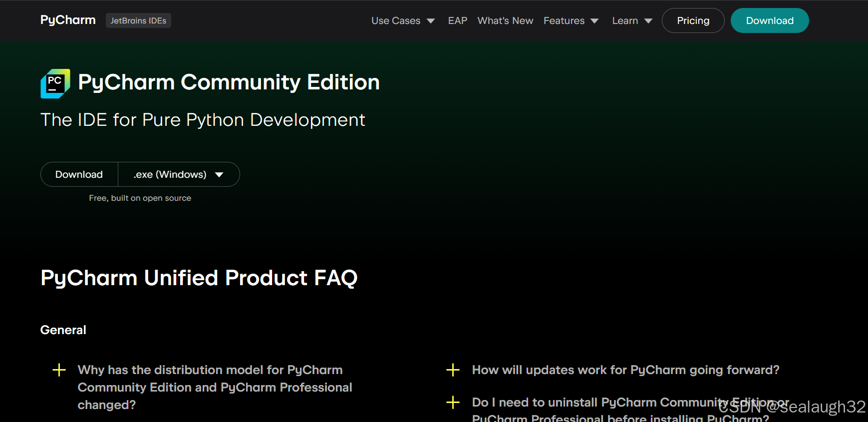This screenshot has height=422, width=868.
Task: Expand the distribution model FAQ plus icon
Action: coord(59,370)
